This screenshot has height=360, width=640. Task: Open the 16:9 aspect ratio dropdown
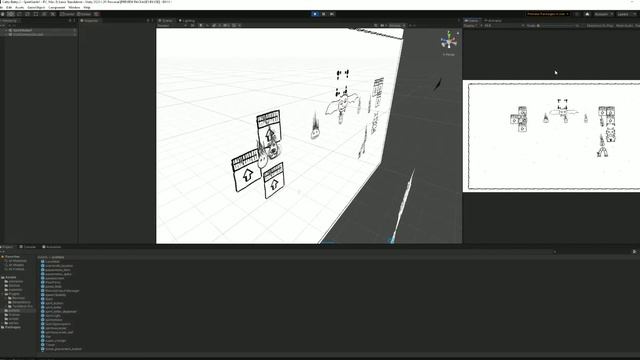(x=504, y=26)
